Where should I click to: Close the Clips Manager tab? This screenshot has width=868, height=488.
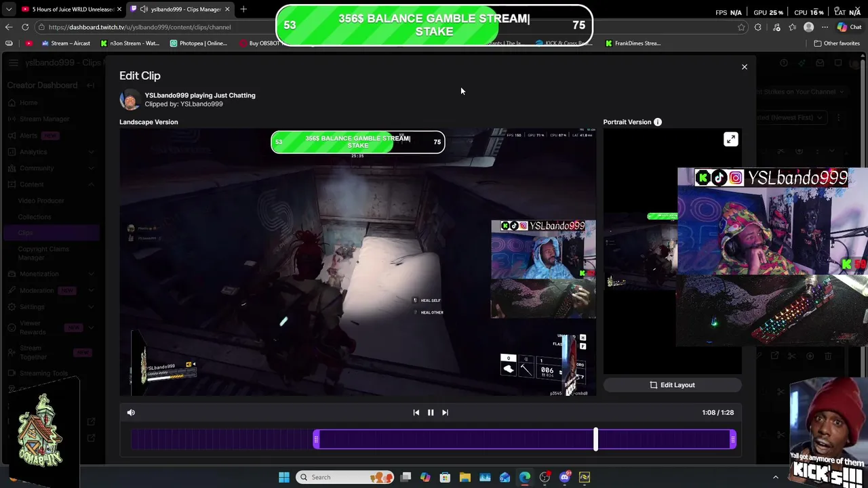click(x=227, y=9)
